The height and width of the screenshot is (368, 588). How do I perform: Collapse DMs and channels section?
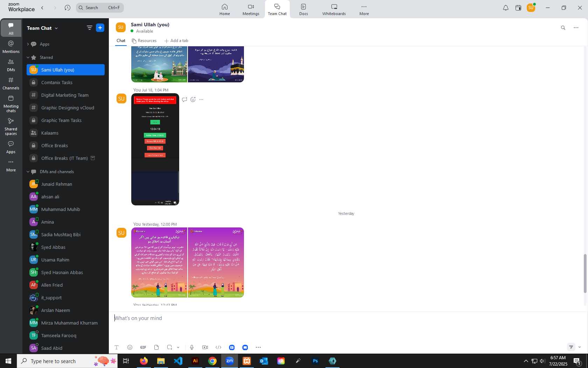tap(28, 172)
